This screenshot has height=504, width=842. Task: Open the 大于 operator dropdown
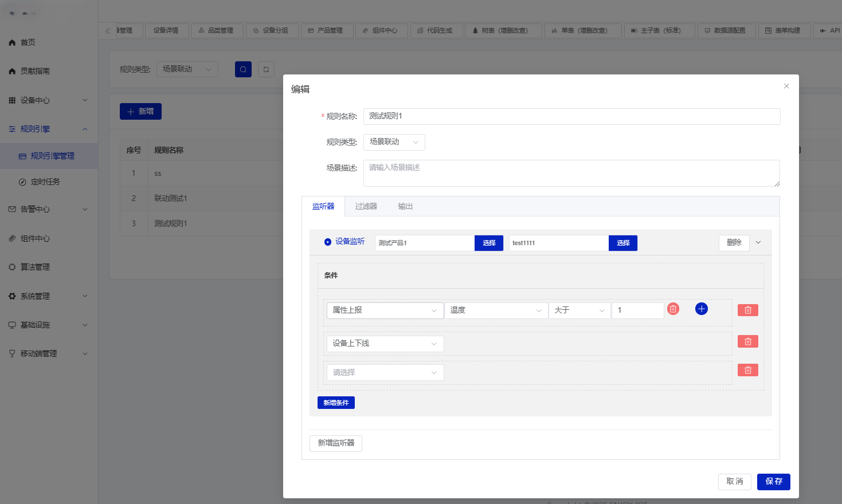click(579, 310)
